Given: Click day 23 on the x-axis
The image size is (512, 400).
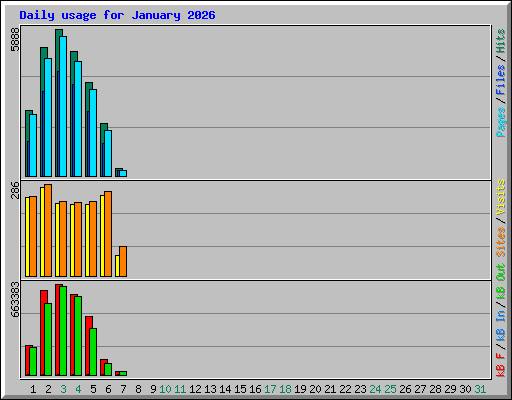Looking at the screenshot, I should coord(360,389).
